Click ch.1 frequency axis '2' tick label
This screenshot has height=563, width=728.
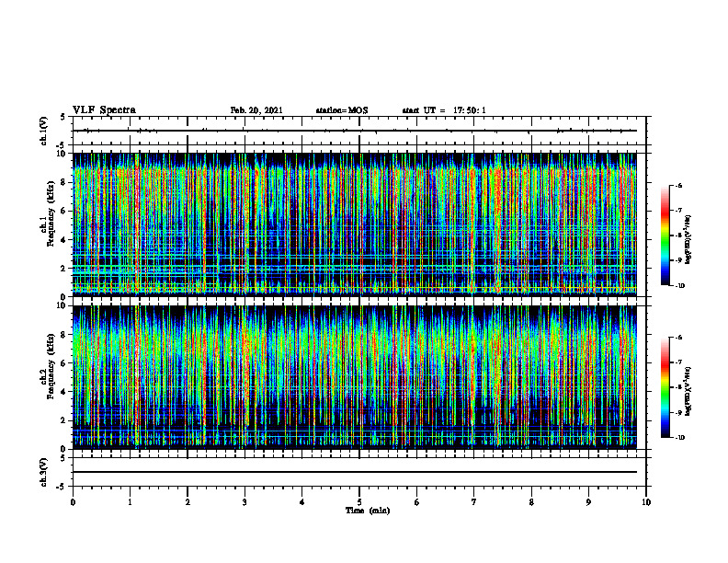pyautogui.click(x=63, y=269)
